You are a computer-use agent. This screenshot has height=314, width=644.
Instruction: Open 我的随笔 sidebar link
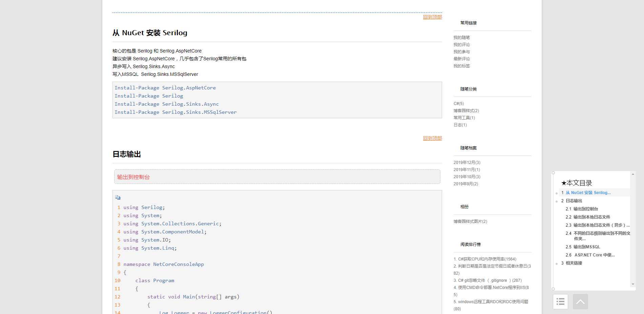click(462, 38)
